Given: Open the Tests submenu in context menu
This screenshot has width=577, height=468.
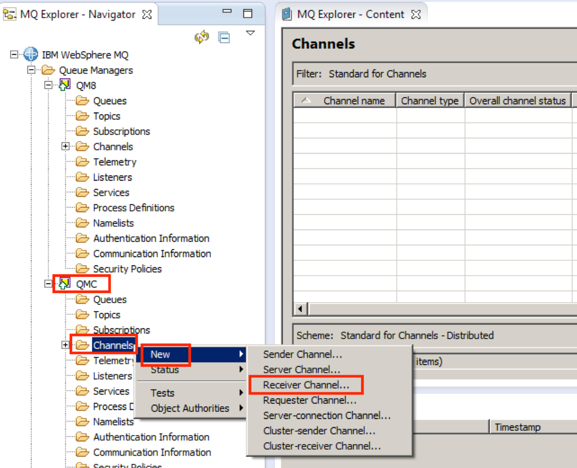Looking at the screenshot, I should (x=191, y=393).
